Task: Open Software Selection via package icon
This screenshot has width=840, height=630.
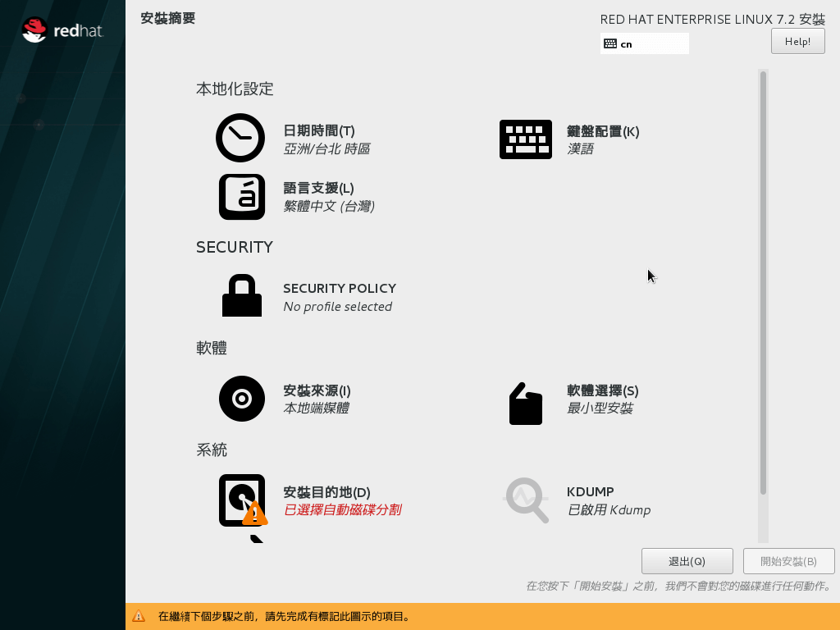Action: tap(525, 404)
